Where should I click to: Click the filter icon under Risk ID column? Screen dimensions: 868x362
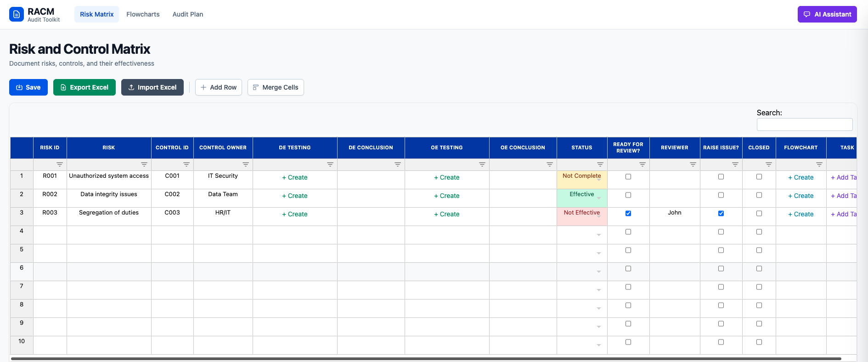[x=60, y=164]
